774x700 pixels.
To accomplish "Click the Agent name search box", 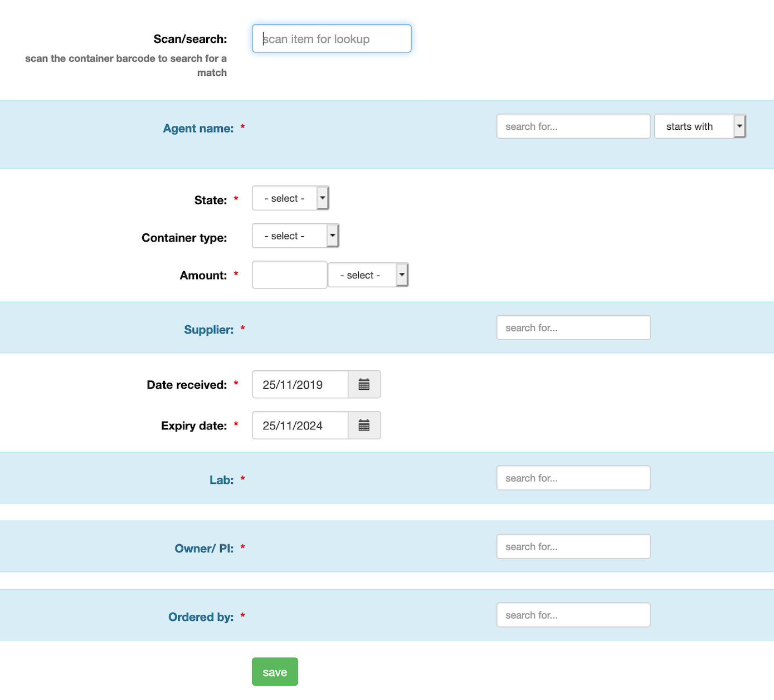I will tap(573, 126).
